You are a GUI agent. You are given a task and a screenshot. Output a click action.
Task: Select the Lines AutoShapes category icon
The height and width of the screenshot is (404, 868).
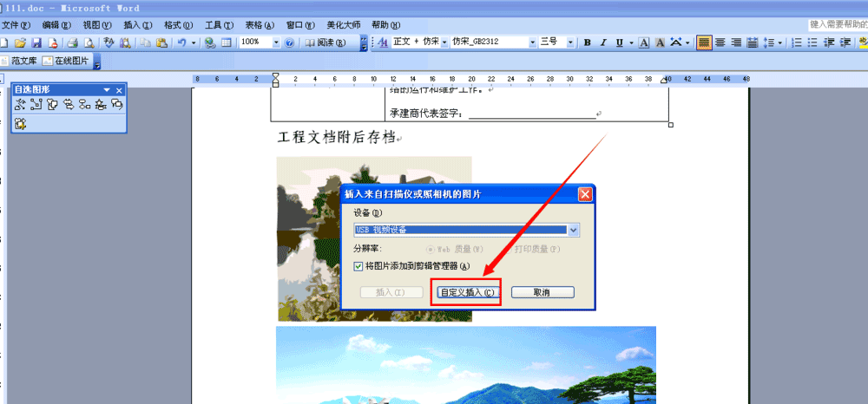[21, 104]
